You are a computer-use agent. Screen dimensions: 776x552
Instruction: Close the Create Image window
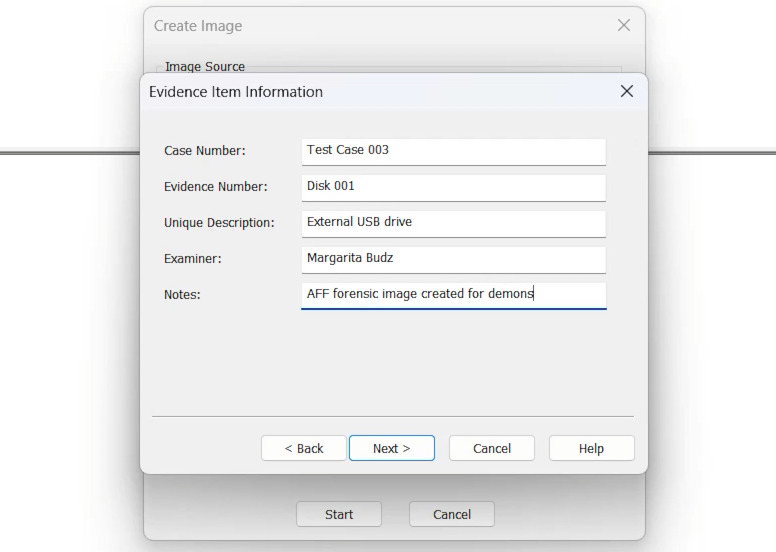(624, 25)
